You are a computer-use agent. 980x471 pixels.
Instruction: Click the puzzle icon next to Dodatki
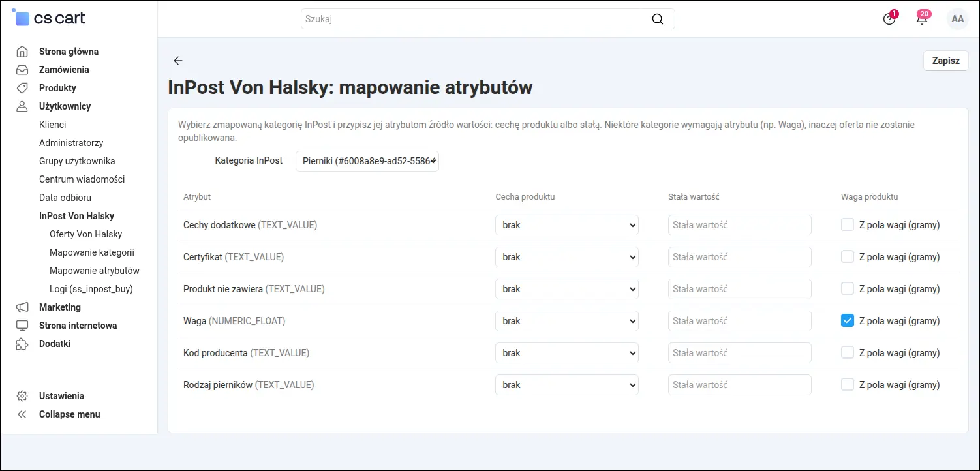[22, 344]
